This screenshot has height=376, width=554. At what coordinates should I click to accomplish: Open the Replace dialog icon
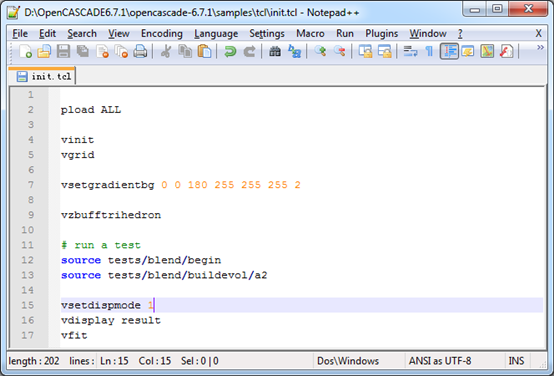(x=294, y=51)
